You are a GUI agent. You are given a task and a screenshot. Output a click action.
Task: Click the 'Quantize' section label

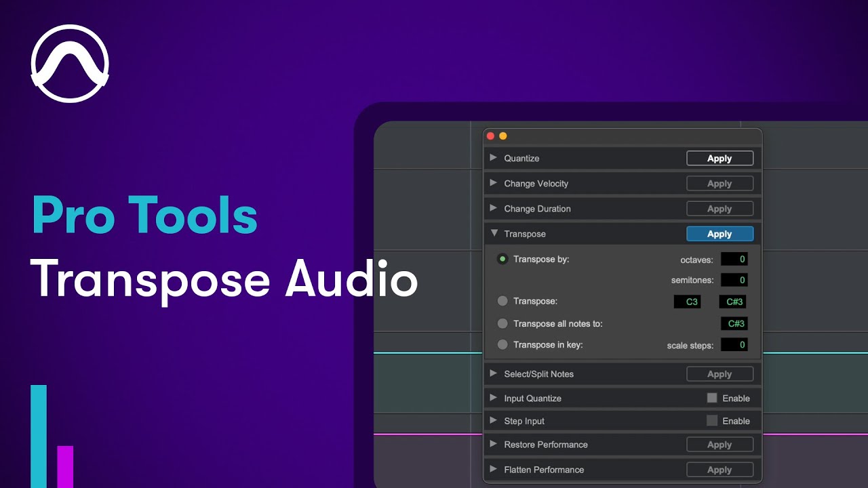point(521,158)
